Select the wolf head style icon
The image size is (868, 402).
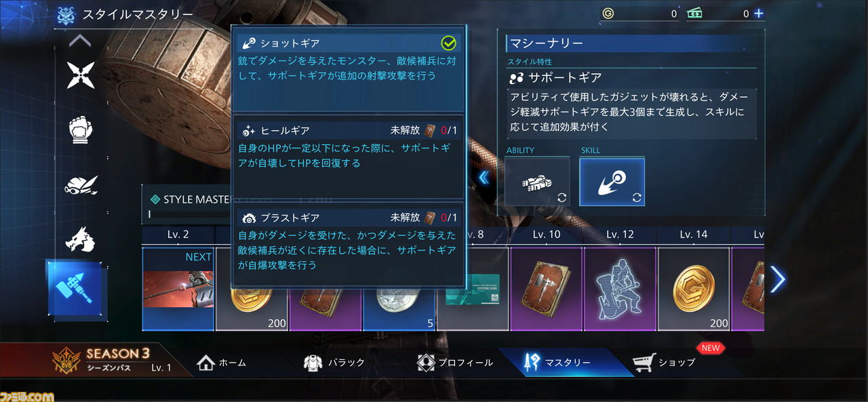(x=81, y=239)
